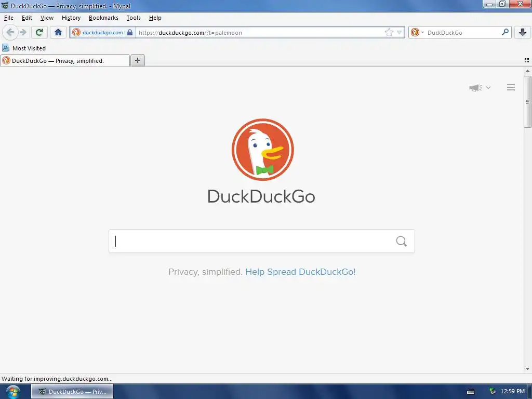
Task: Click the on-screen keyboard tray icon
Action: coord(471,392)
